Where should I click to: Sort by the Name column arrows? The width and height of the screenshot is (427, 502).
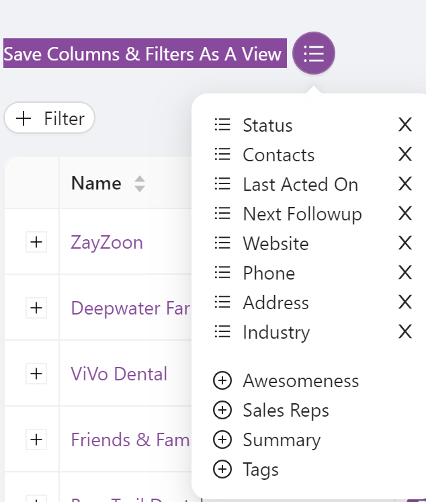point(139,184)
